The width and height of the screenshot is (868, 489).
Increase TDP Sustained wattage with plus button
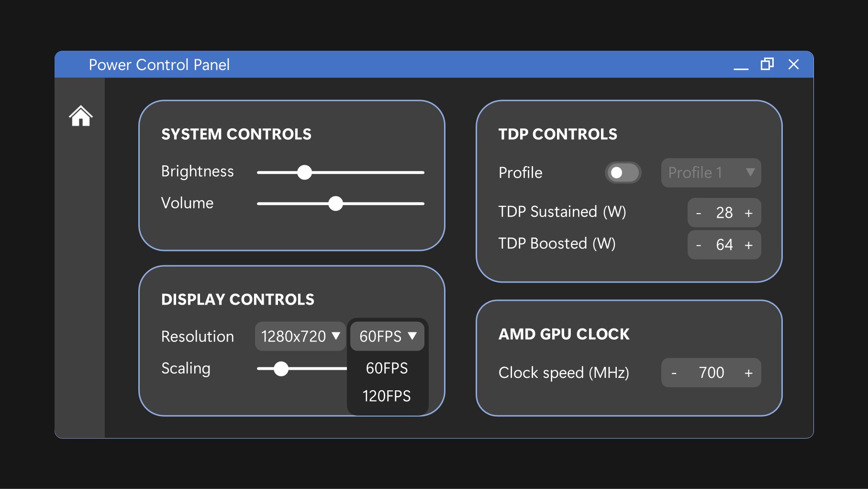point(749,213)
